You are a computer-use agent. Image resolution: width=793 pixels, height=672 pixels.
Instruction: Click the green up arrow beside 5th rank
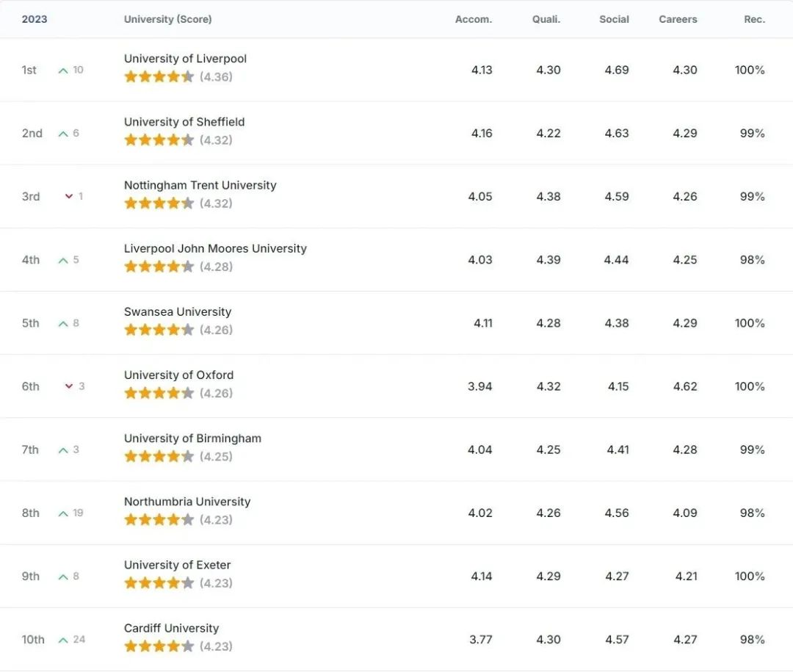click(x=63, y=323)
